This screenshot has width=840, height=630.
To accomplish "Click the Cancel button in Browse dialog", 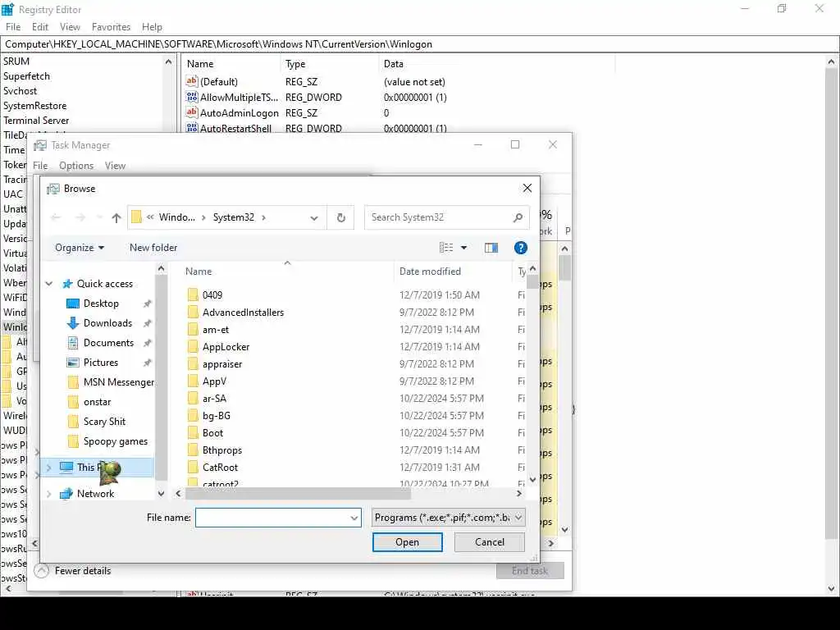I will coord(489,542).
